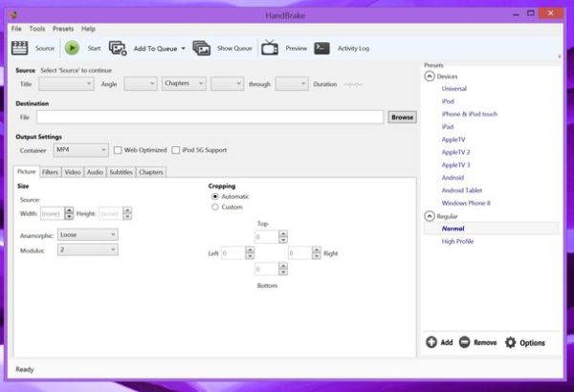
Task: Click the Add To Queue icon
Action: (x=118, y=49)
